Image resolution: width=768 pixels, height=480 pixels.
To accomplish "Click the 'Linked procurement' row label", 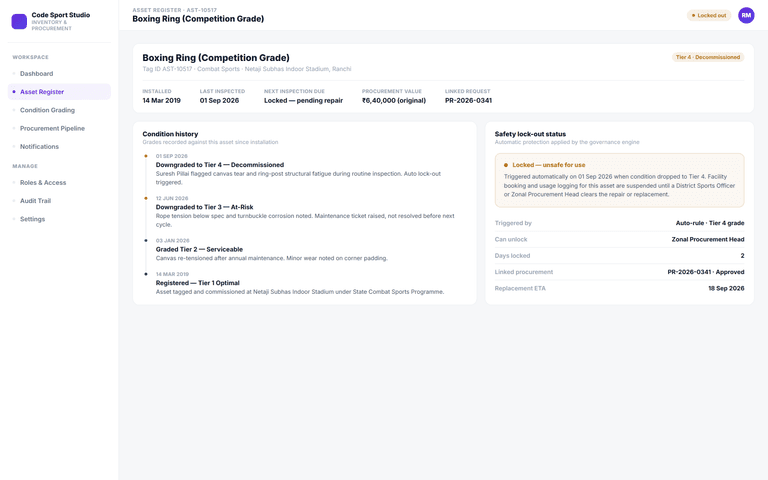I will (524, 272).
